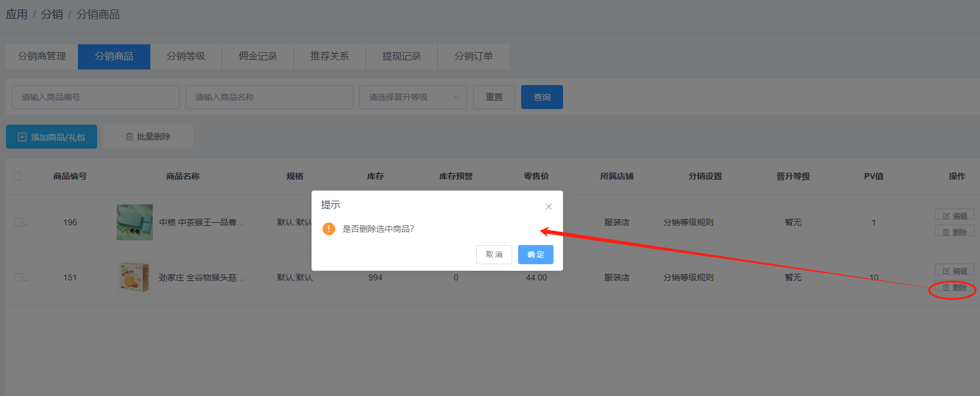980x396 pixels.
Task: Click the 中粮 中茶猴王 product thumbnail
Action: pyautogui.click(x=135, y=222)
